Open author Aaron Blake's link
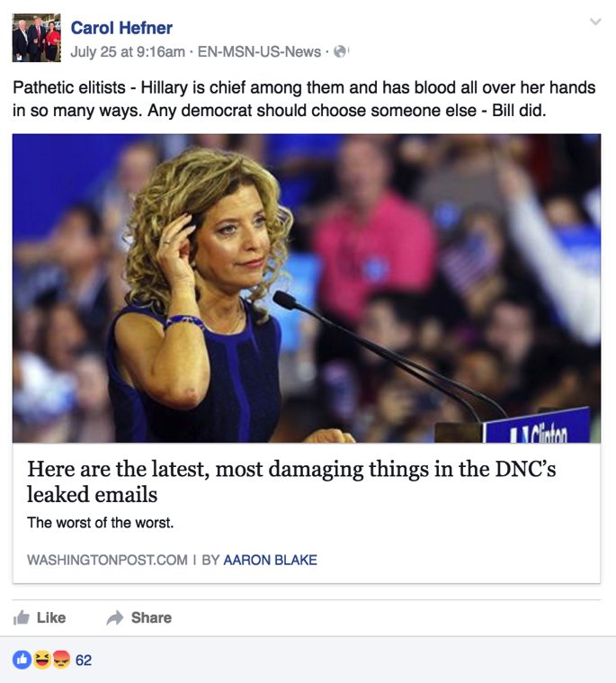The image size is (616, 683). (270, 560)
